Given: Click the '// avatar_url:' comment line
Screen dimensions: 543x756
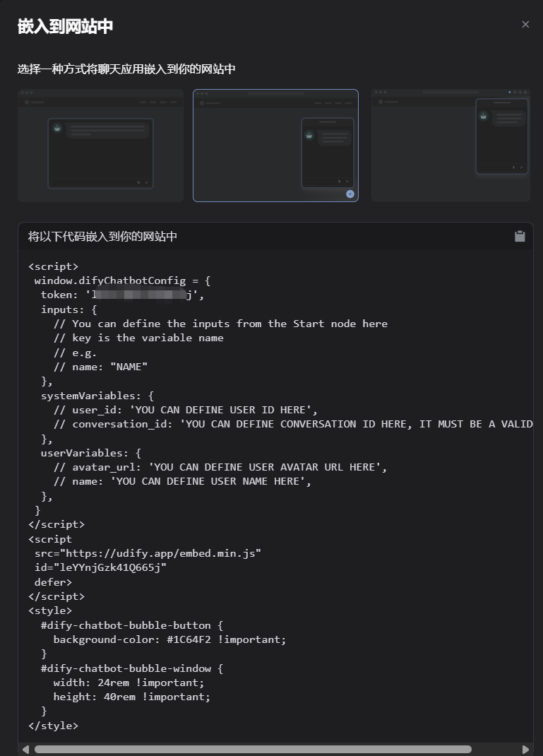Looking at the screenshot, I should click(220, 467).
